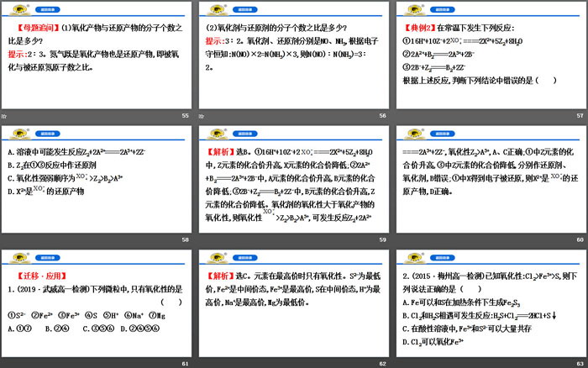The image size is (588, 368).
Task: Click answer option C.③⑤⑥ on slide 61
Action: 98,329
